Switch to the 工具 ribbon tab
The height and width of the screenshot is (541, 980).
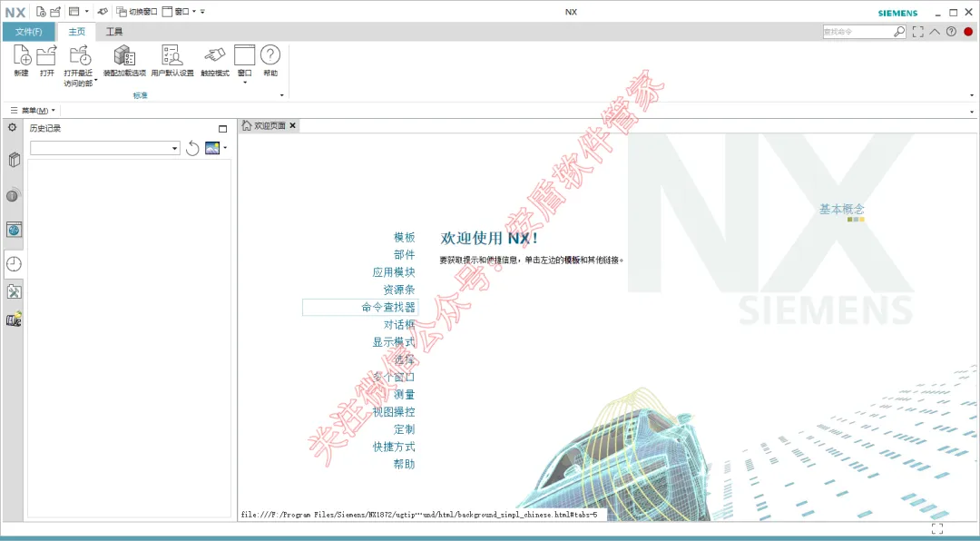pyautogui.click(x=114, y=32)
